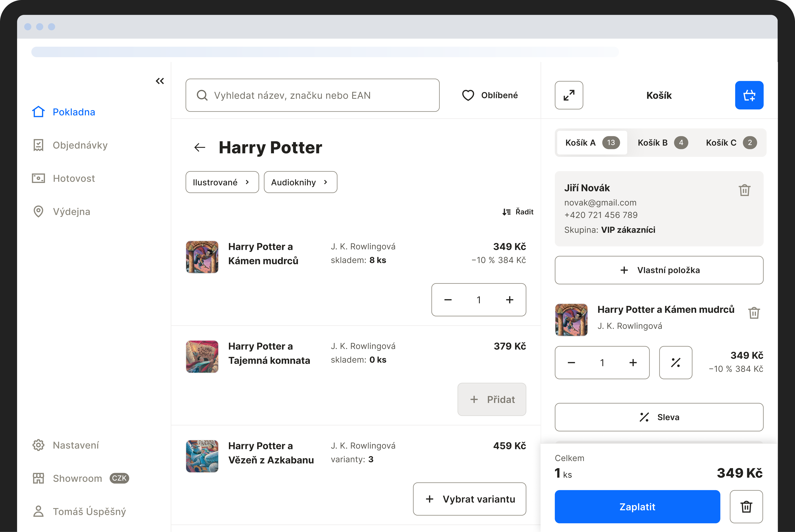Click the store icon beside Showroom
The image size is (795, 532).
pos(38,478)
